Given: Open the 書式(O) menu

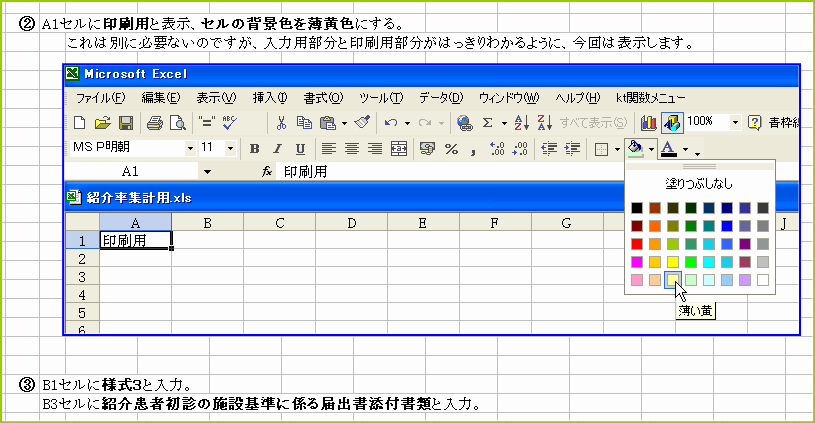Looking at the screenshot, I should click(323, 98).
